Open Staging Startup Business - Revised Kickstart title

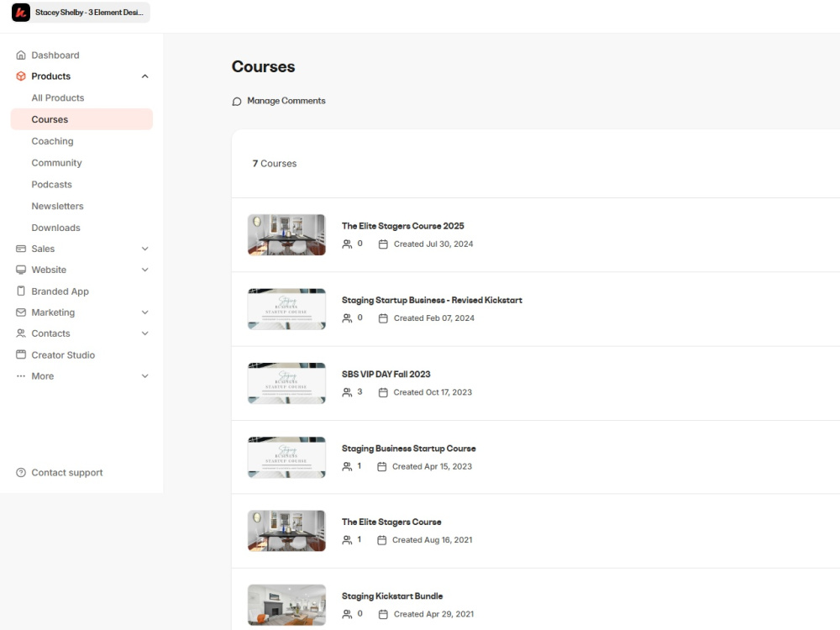click(432, 300)
